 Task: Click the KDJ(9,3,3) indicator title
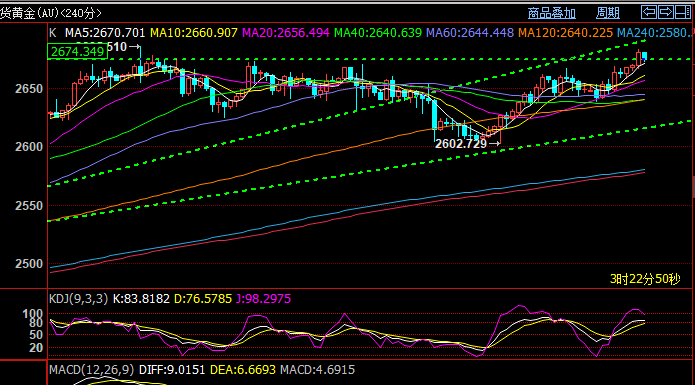tap(78, 299)
